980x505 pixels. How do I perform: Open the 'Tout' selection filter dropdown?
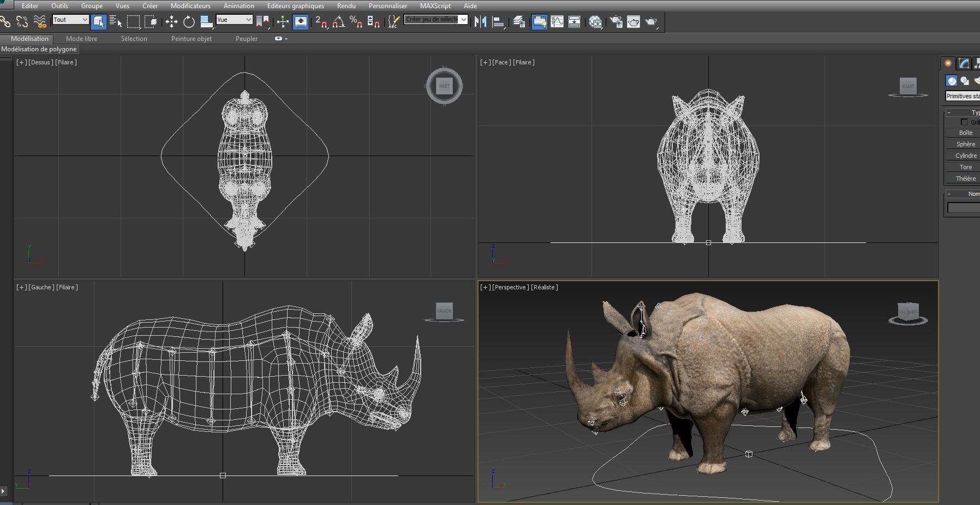pos(70,20)
